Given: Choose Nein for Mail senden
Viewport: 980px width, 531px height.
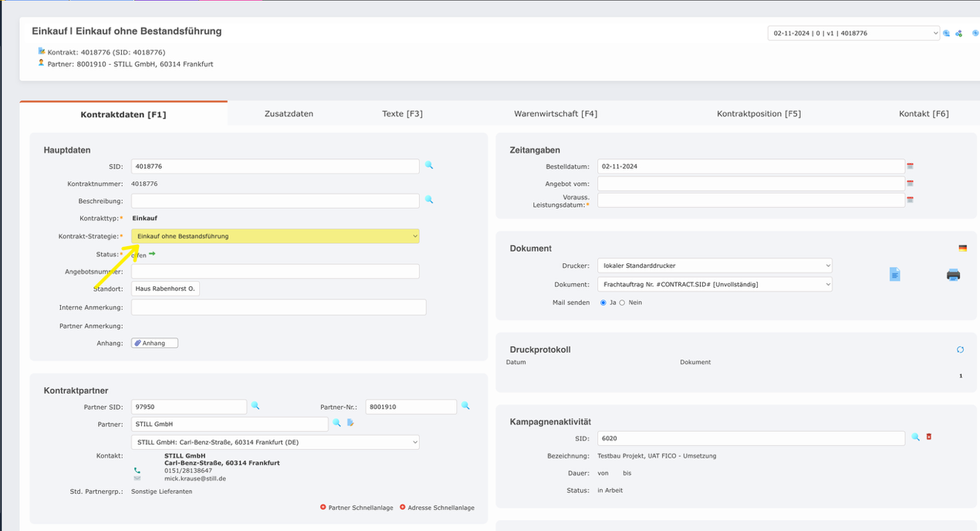Looking at the screenshot, I should click(622, 303).
